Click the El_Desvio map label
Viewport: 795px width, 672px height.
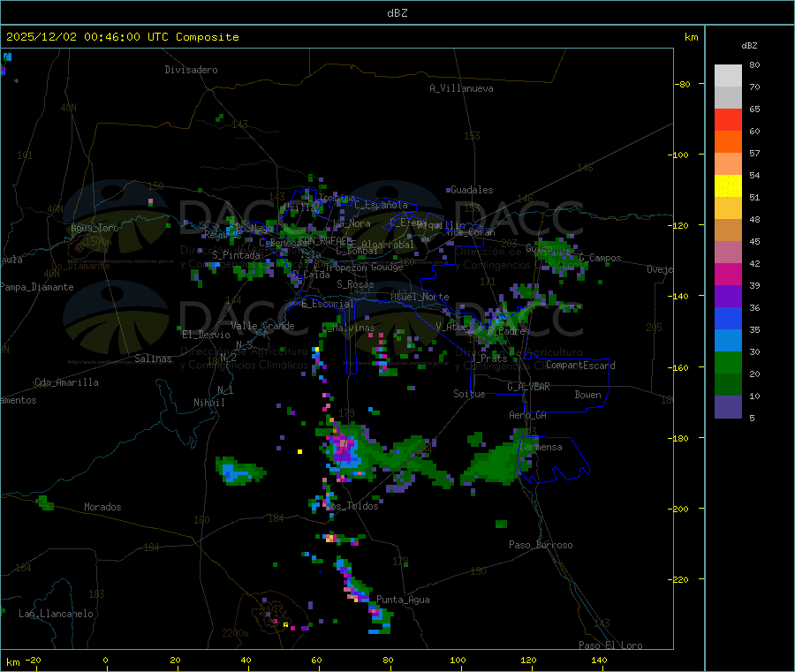pos(207,335)
